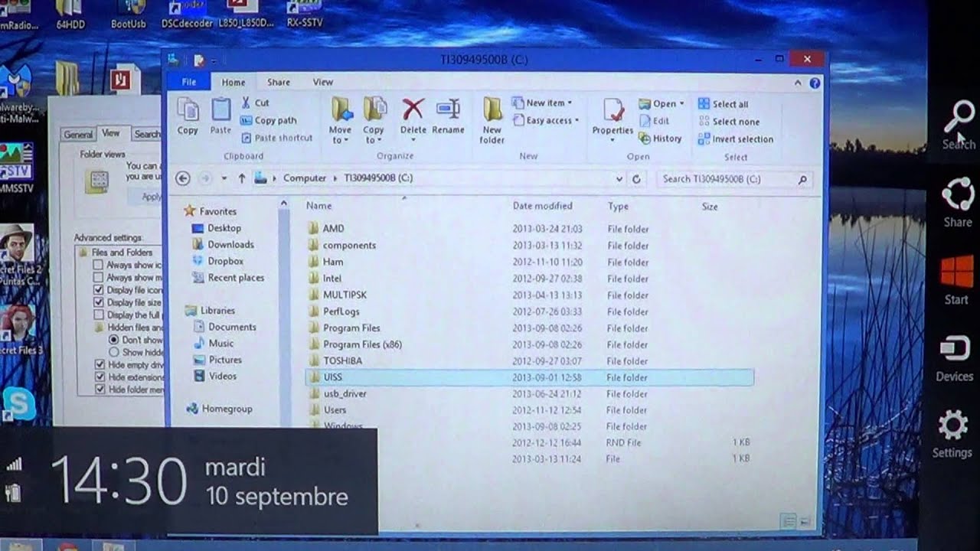Open the Search charm
The height and width of the screenshot is (551, 980).
coord(958,126)
